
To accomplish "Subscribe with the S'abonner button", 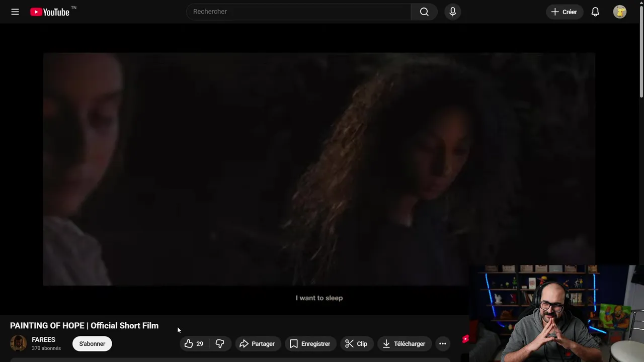I will 92,344.
